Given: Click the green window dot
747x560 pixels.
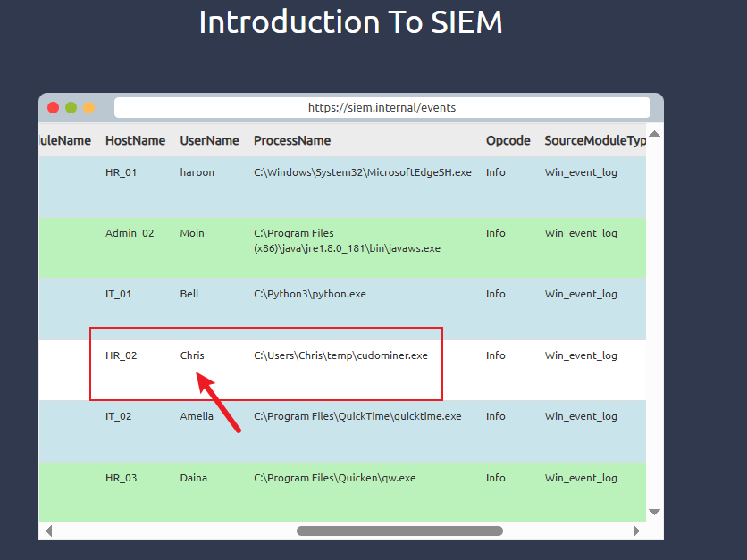Looking at the screenshot, I should 71,107.
